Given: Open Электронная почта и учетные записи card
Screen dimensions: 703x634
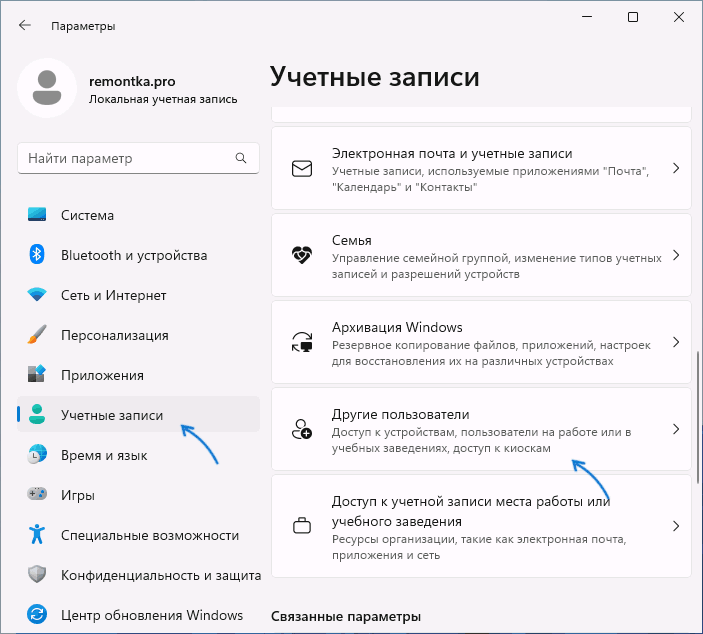Looking at the screenshot, I should pyautogui.click(x=481, y=168).
